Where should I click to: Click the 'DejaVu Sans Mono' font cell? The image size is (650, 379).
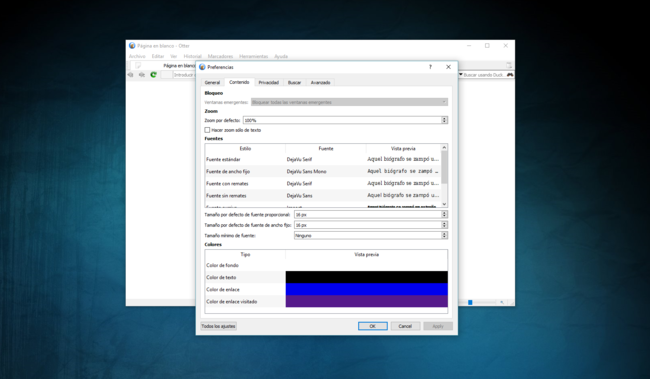pyautogui.click(x=306, y=171)
